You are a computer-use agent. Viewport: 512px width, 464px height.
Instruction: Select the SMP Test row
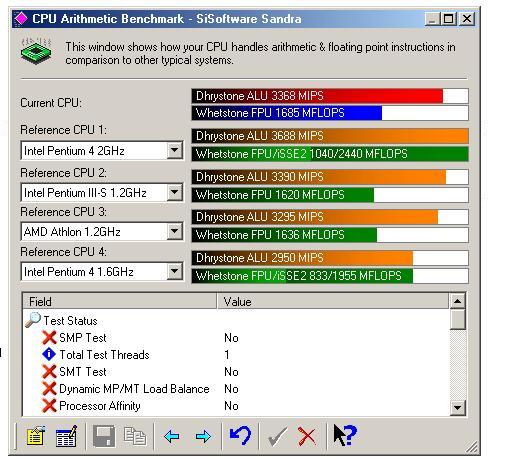(235, 338)
